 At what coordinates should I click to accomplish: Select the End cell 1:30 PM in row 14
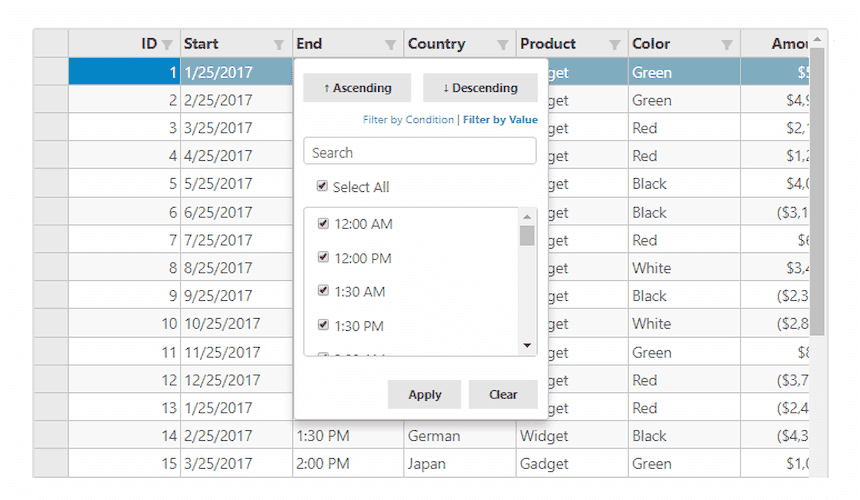pos(348,436)
